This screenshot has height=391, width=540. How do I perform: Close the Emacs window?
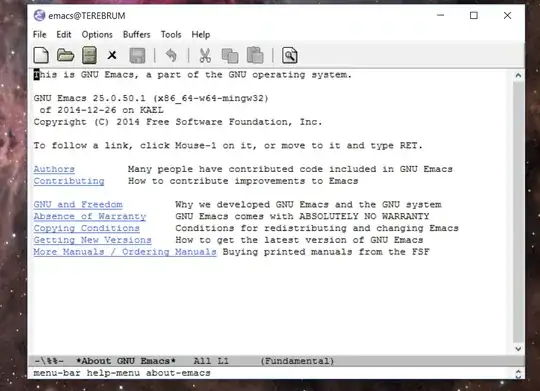pyautogui.click(x=507, y=16)
